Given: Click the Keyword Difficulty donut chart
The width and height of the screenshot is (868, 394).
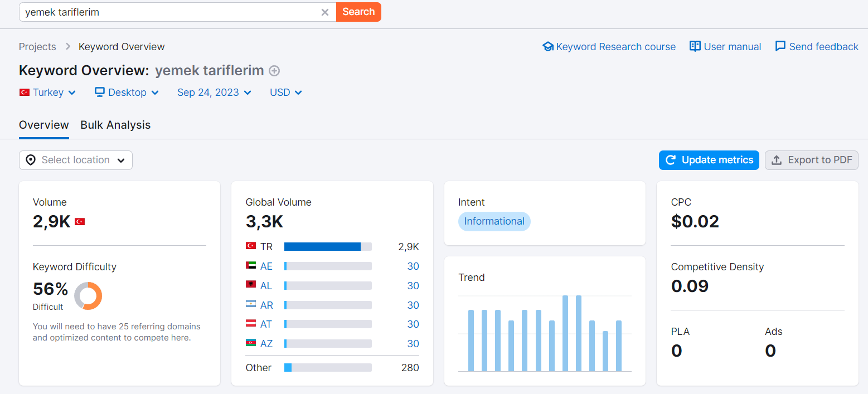Looking at the screenshot, I should (x=88, y=296).
